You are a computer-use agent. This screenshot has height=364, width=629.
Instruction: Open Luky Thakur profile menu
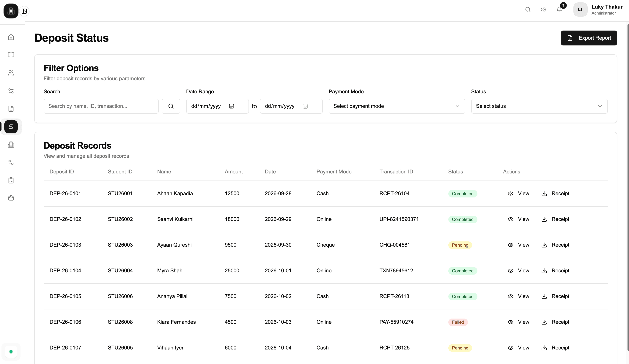598,10
